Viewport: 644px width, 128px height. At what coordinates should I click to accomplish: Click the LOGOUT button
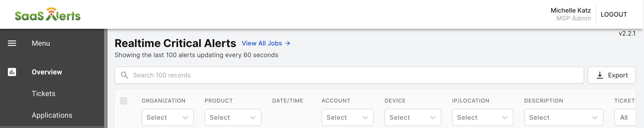pos(614,14)
